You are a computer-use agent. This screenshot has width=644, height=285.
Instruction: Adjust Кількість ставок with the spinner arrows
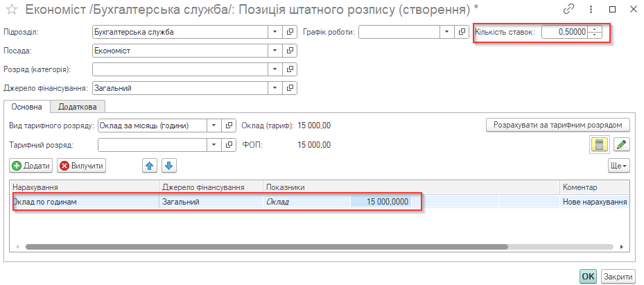(x=595, y=32)
